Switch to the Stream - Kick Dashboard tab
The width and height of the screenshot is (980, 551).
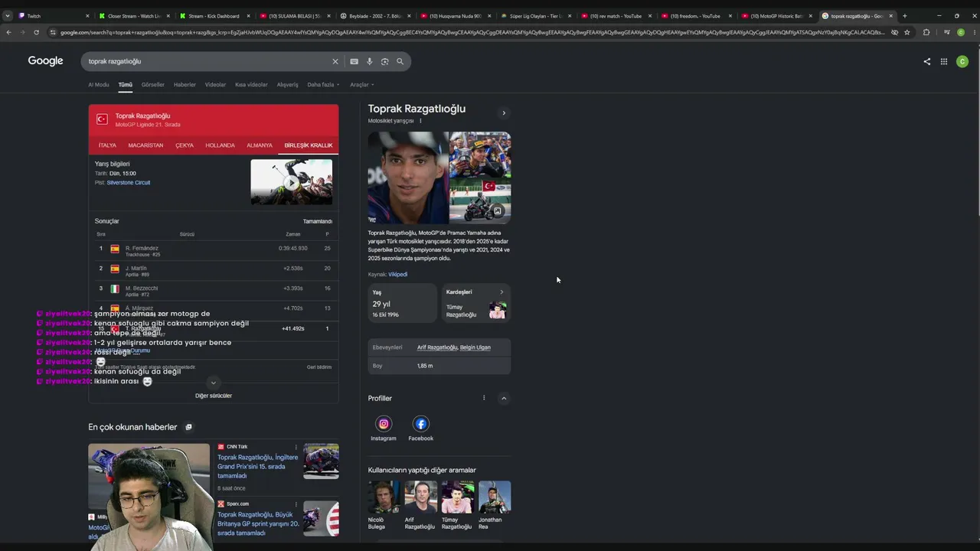point(214,15)
